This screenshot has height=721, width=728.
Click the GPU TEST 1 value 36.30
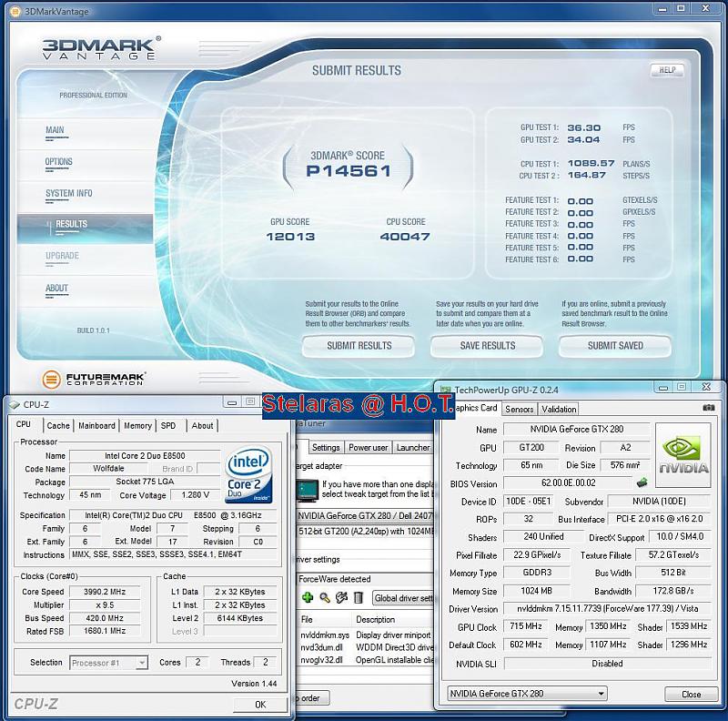tap(583, 127)
